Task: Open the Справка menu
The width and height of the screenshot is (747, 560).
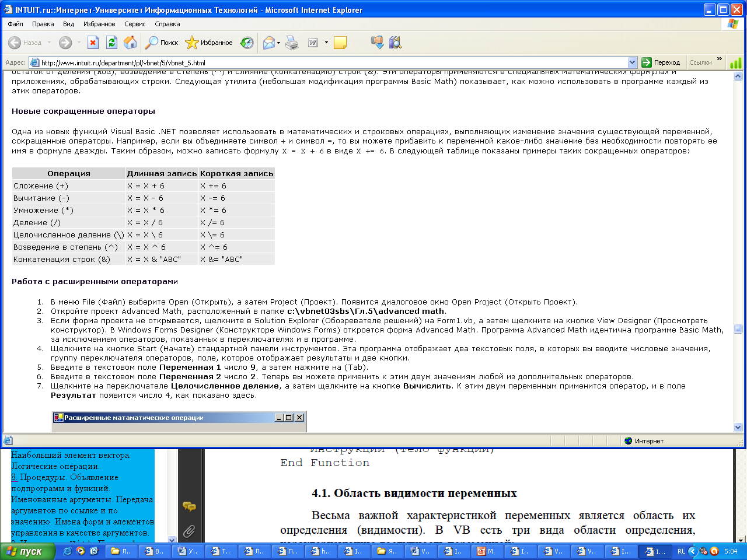Action: tap(167, 24)
